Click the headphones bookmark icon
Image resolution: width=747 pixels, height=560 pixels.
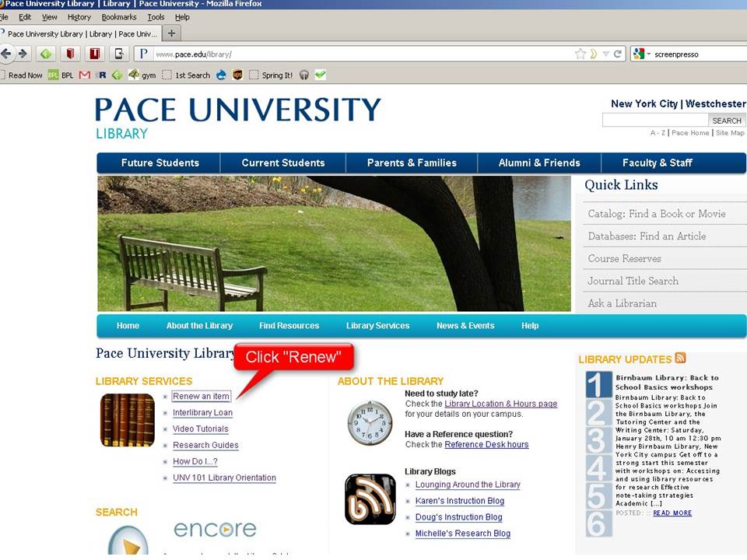point(304,75)
